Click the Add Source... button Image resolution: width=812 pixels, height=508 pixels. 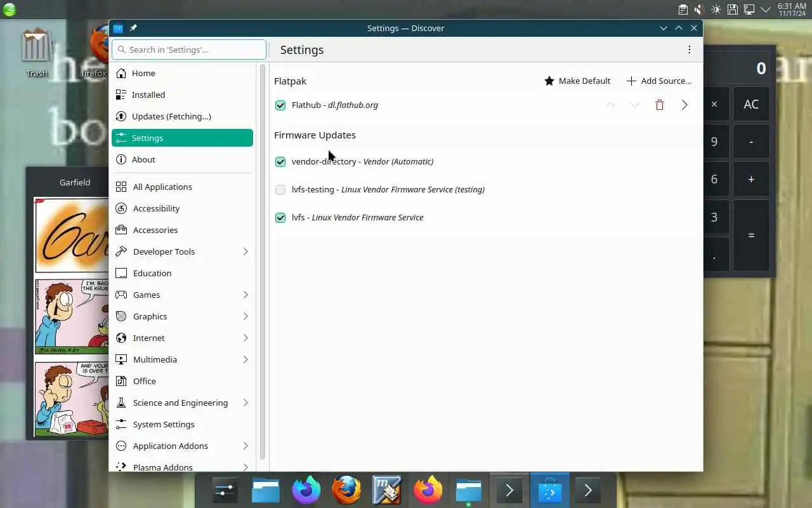(x=659, y=81)
